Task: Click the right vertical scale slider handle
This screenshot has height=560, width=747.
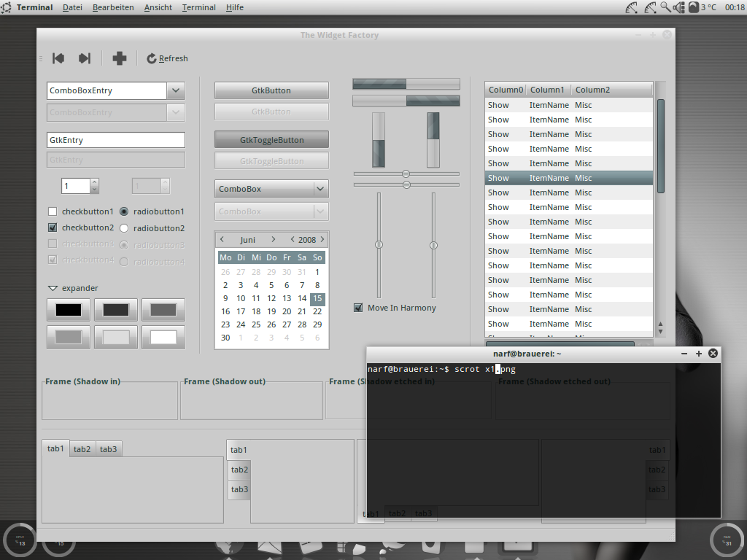Action: pyautogui.click(x=433, y=245)
